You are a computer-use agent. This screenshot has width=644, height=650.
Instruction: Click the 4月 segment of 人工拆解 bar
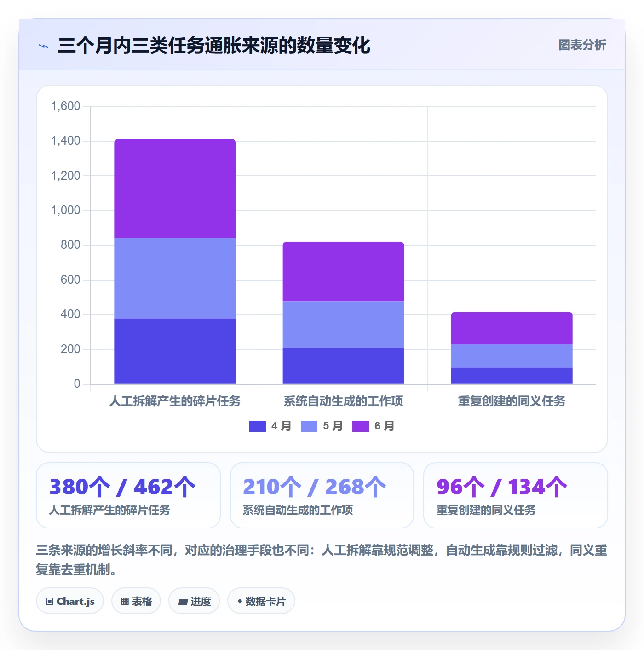click(x=175, y=351)
